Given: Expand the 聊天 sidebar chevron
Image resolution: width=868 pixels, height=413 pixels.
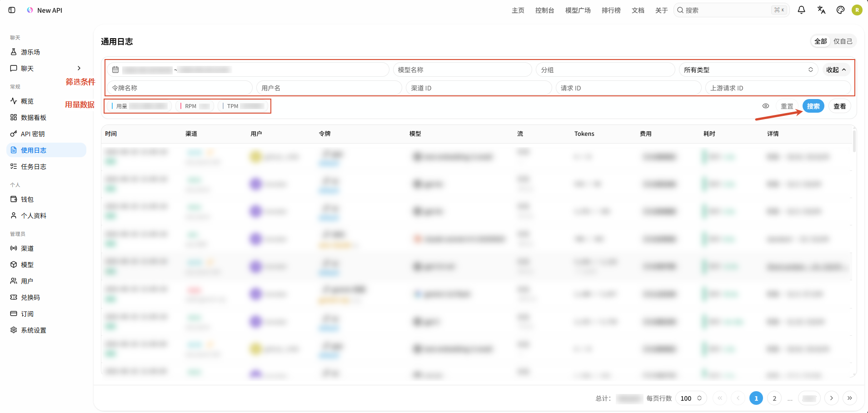Looking at the screenshot, I should click(x=79, y=69).
